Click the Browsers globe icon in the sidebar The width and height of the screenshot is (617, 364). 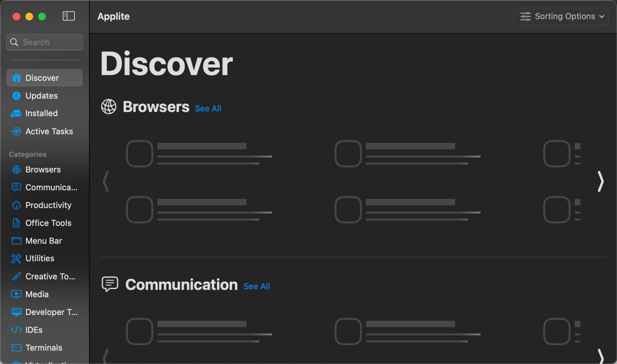(x=16, y=170)
